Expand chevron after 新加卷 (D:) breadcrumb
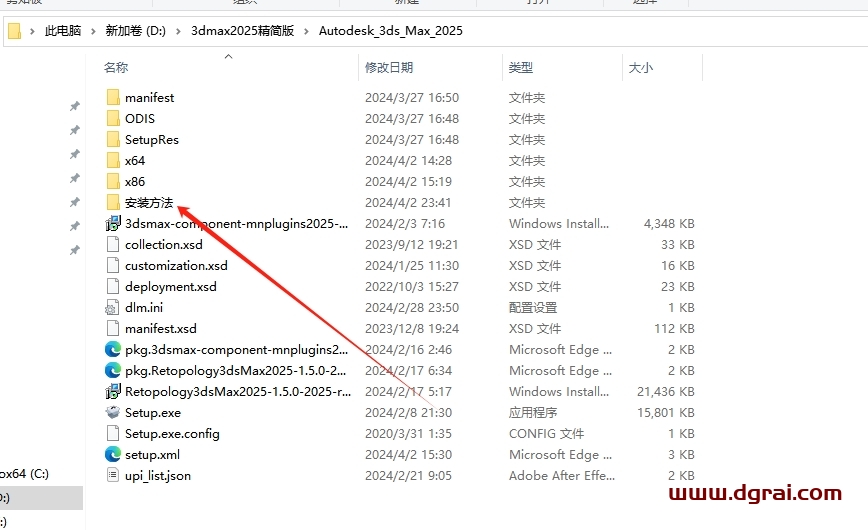The height and width of the screenshot is (530, 868). tap(178, 32)
